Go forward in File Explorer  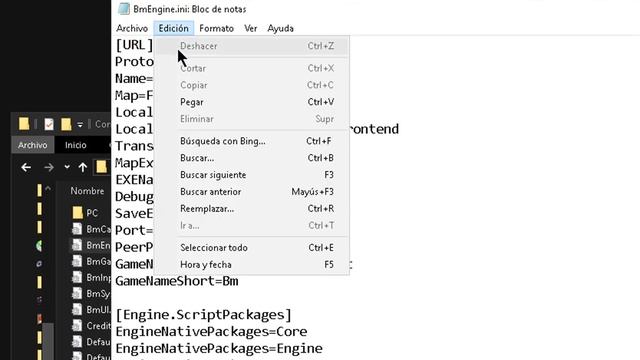49,167
